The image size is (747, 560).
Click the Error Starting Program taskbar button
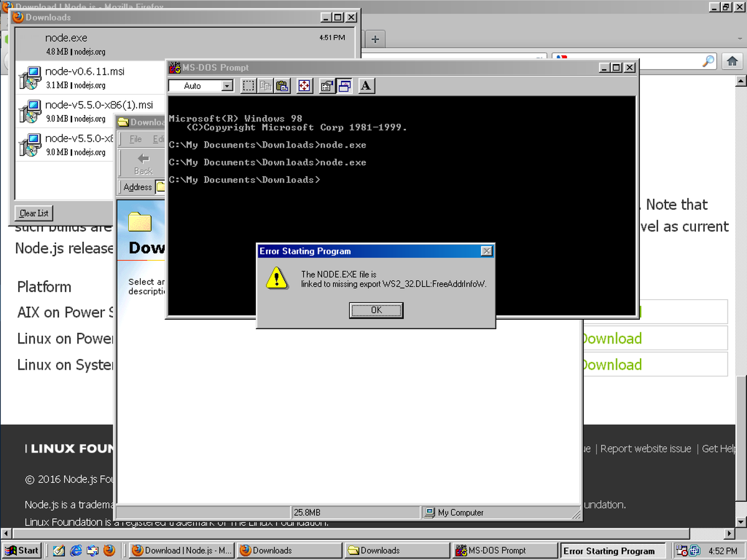(x=613, y=550)
